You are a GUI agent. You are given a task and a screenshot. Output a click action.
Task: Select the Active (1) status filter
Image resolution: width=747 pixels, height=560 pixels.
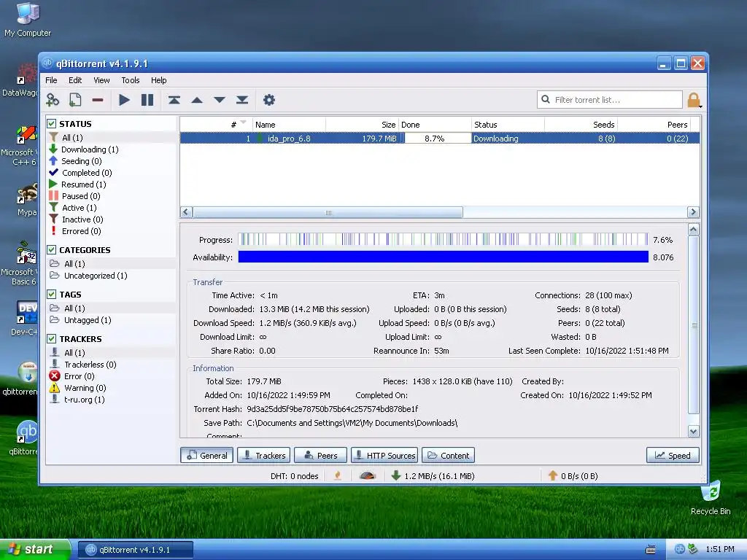[79, 208]
